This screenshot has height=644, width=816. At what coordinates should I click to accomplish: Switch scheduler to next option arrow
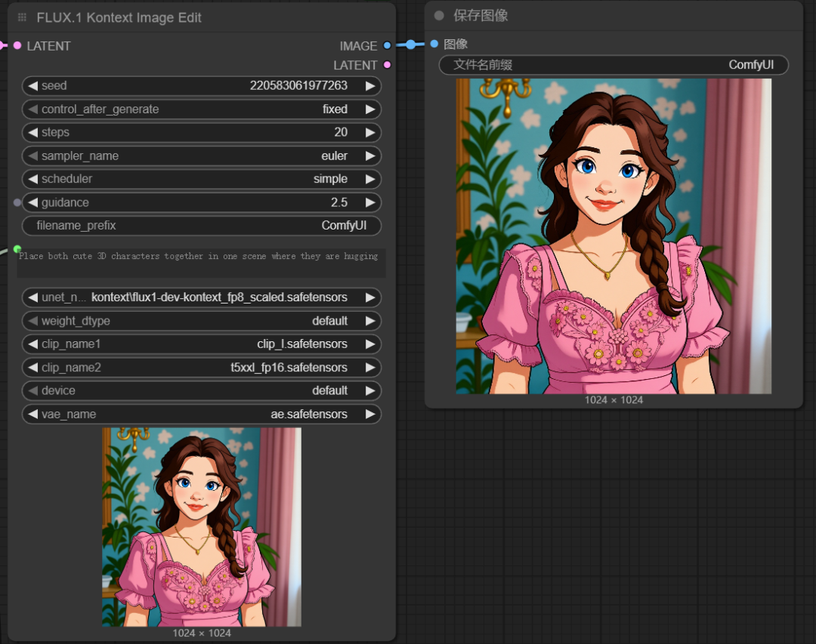(370, 179)
